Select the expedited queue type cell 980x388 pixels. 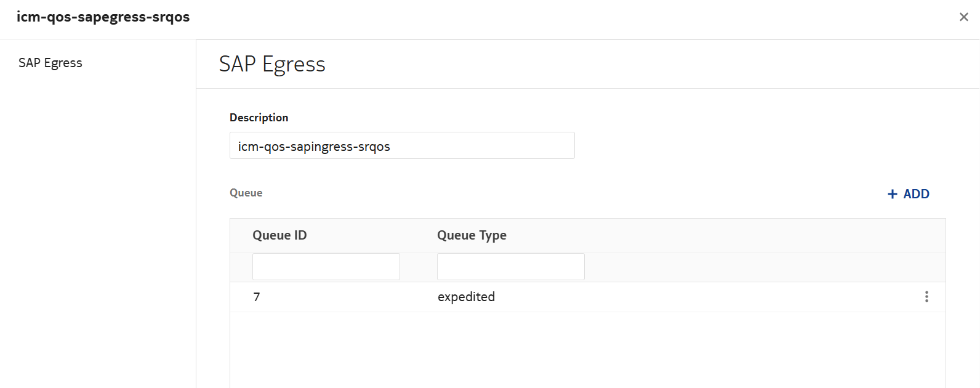[466, 297]
